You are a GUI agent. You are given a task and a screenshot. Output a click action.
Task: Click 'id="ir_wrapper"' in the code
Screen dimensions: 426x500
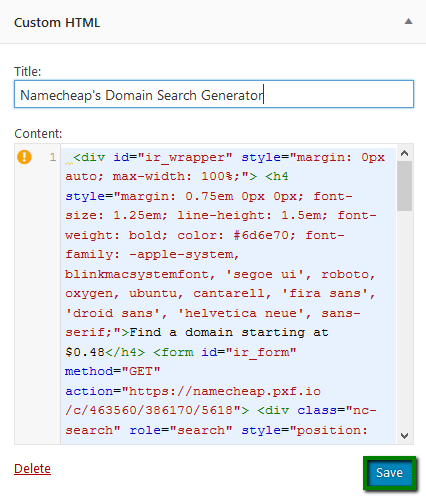click(173, 157)
